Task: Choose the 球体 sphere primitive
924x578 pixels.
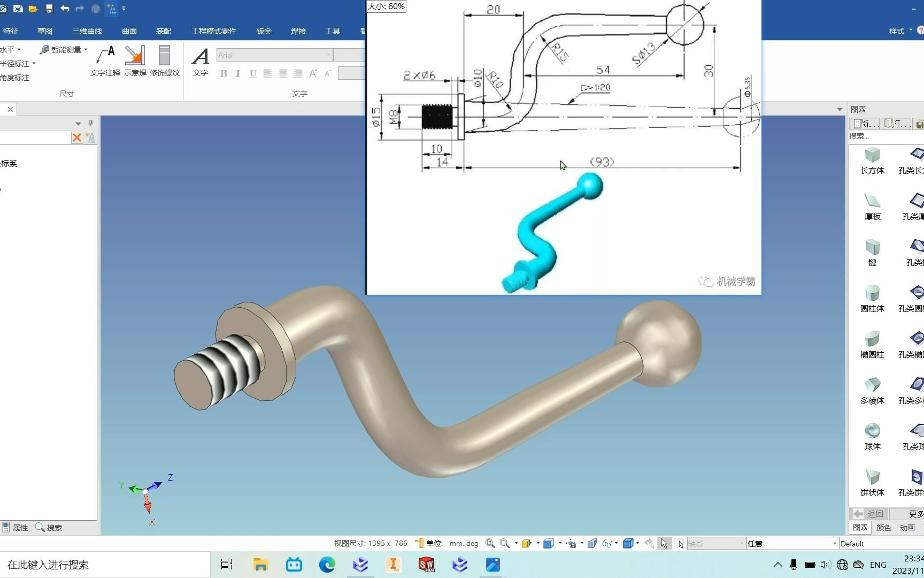Action: coord(872,437)
